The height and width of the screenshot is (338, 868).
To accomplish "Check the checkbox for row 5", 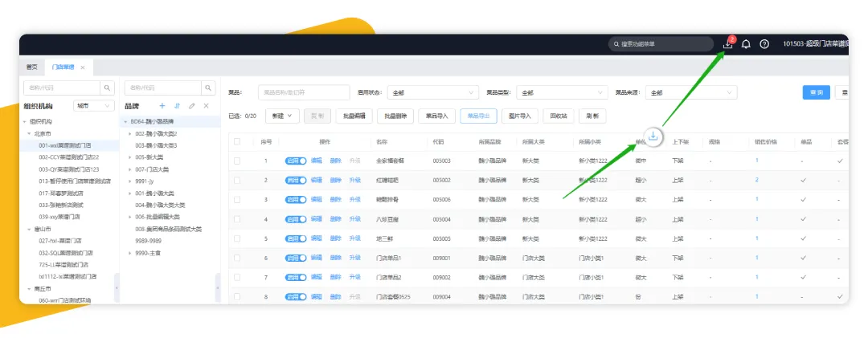I will [x=237, y=238].
